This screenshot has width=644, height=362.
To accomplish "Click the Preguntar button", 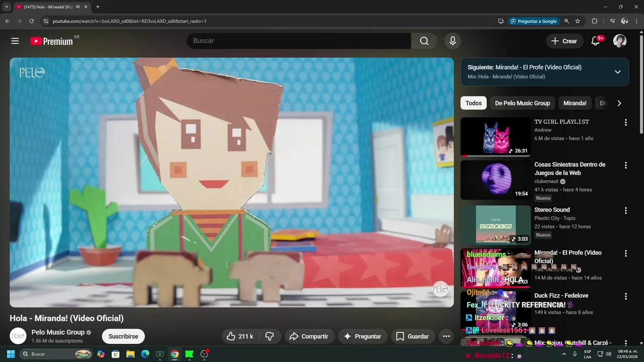I will coord(362,336).
